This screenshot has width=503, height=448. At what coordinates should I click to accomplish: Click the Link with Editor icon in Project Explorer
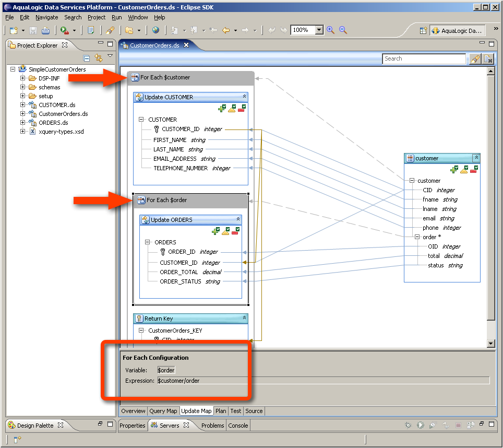99,58
